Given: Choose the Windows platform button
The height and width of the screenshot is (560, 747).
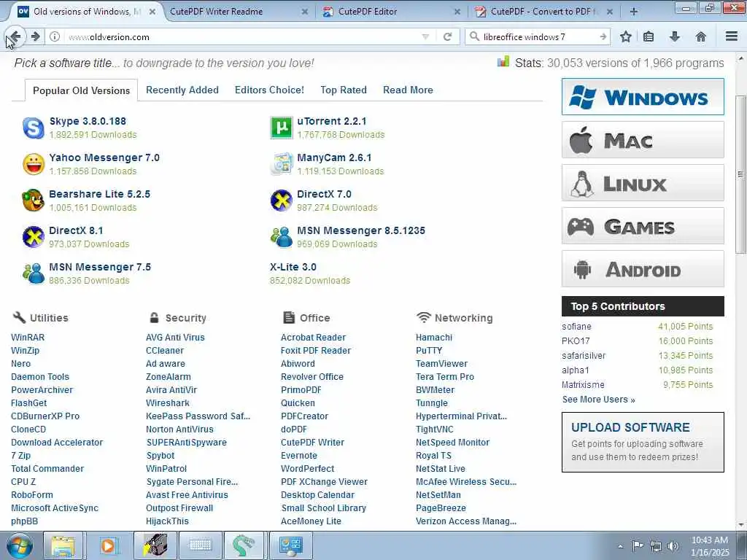Looking at the screenshot, I should 643,97.
